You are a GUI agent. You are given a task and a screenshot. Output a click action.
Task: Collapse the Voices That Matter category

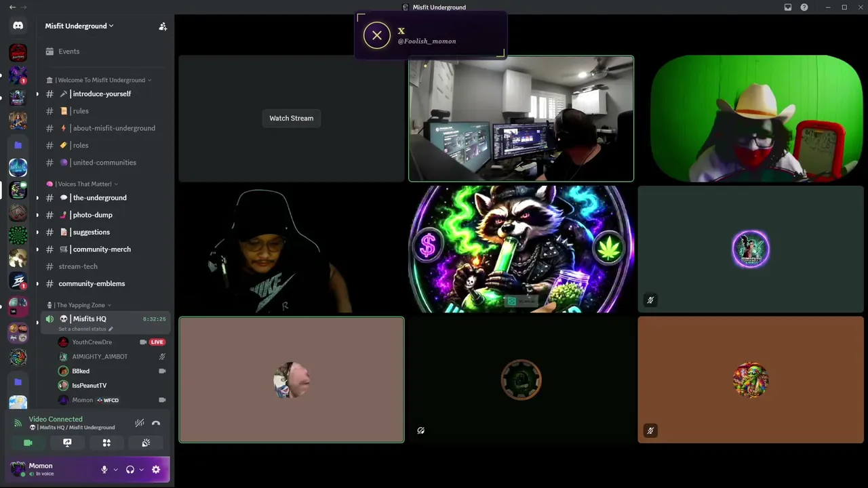[x=82, y=184]
